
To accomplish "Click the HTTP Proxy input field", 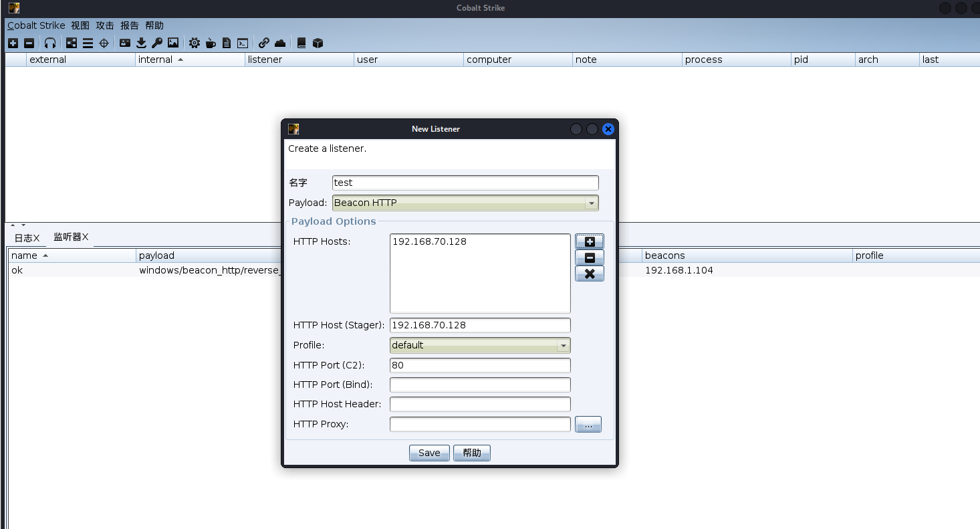I will pyautogui.click(x=480, y=424).
